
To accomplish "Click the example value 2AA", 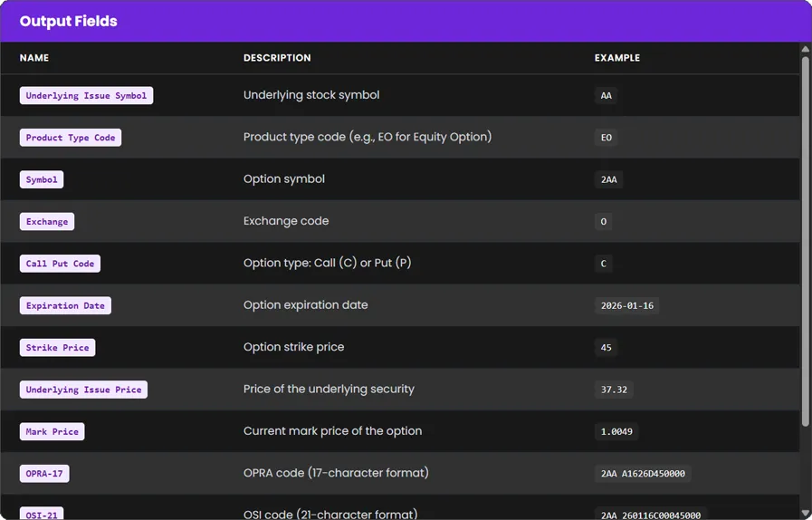I will (x=608, y=179).
